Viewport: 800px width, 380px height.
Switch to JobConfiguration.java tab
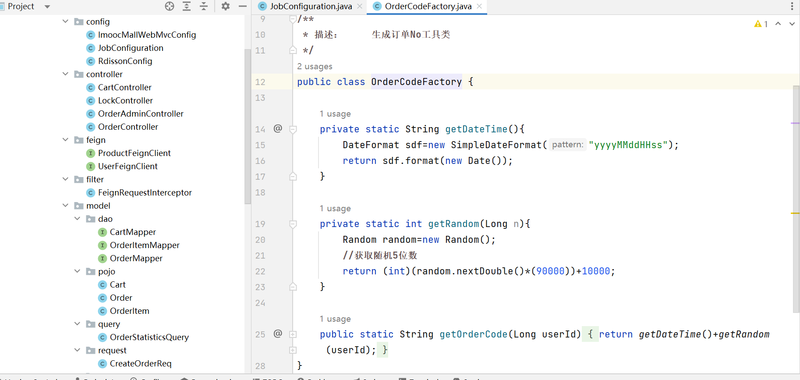click(311, 7)
